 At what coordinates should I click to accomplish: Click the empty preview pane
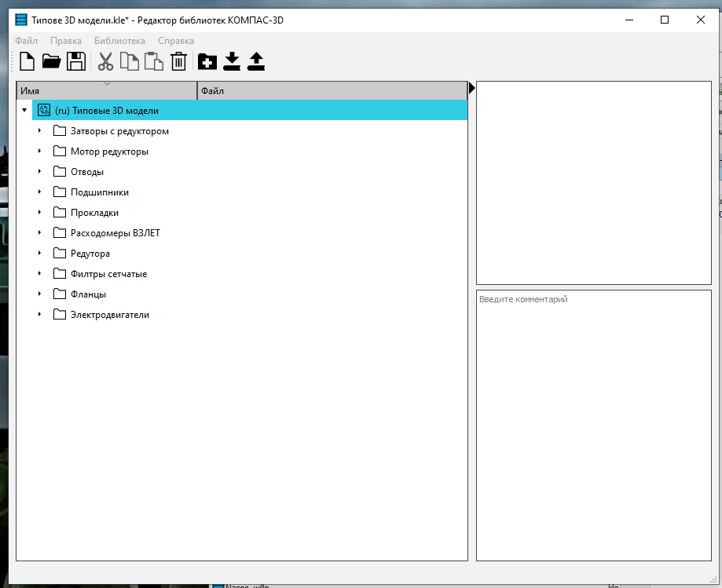click(x=593, y=183)
